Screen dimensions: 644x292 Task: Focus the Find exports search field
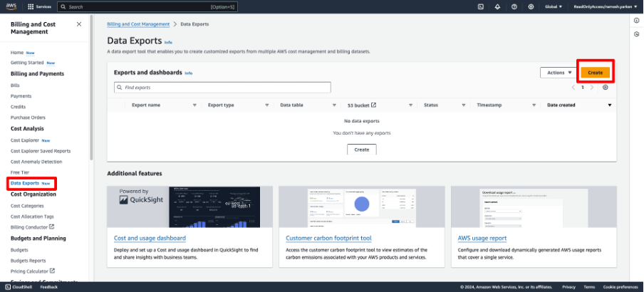tap(222, 88)
